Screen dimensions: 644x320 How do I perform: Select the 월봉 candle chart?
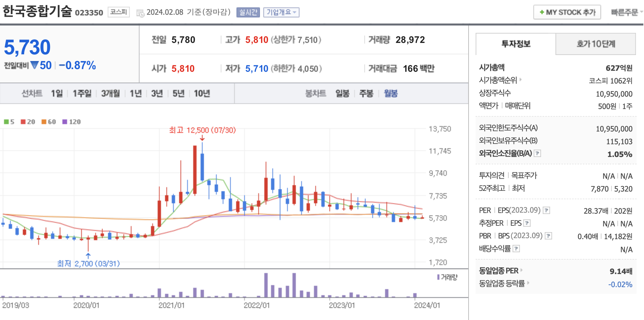(x=390, y=93)
